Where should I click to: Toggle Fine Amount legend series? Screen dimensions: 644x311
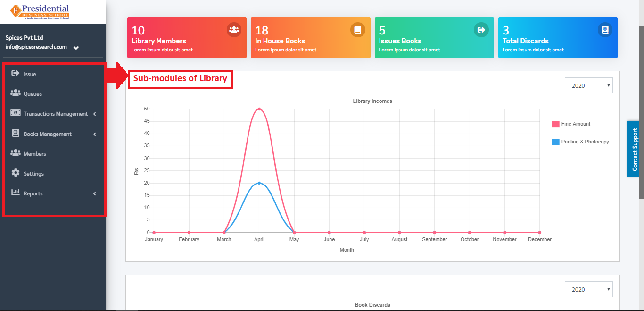[571, 124]
